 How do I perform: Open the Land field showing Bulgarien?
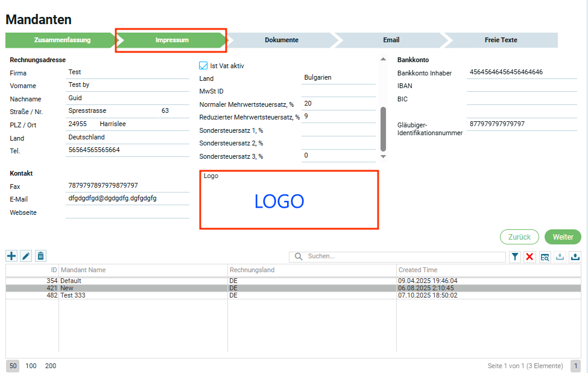(x=338, y=78)
